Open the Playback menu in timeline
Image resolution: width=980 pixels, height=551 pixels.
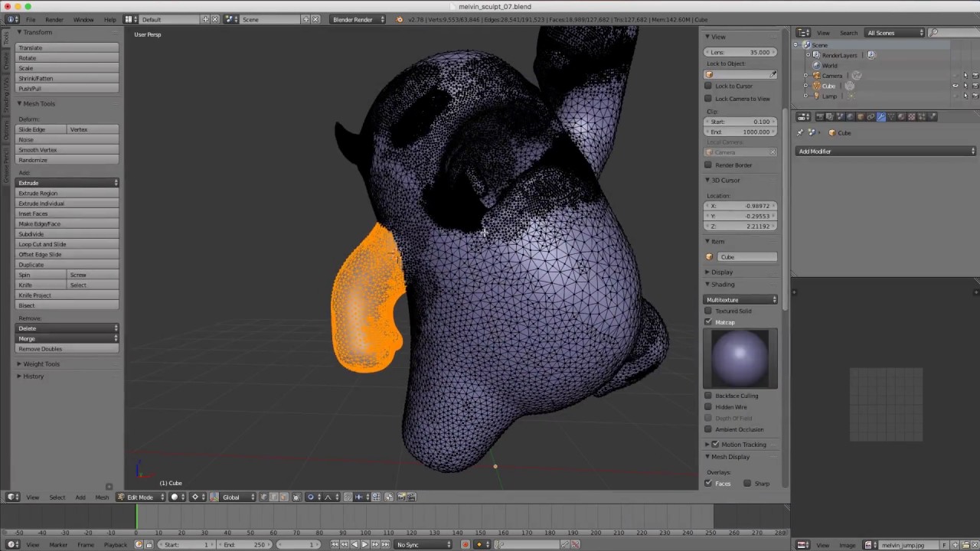point(116,544)
